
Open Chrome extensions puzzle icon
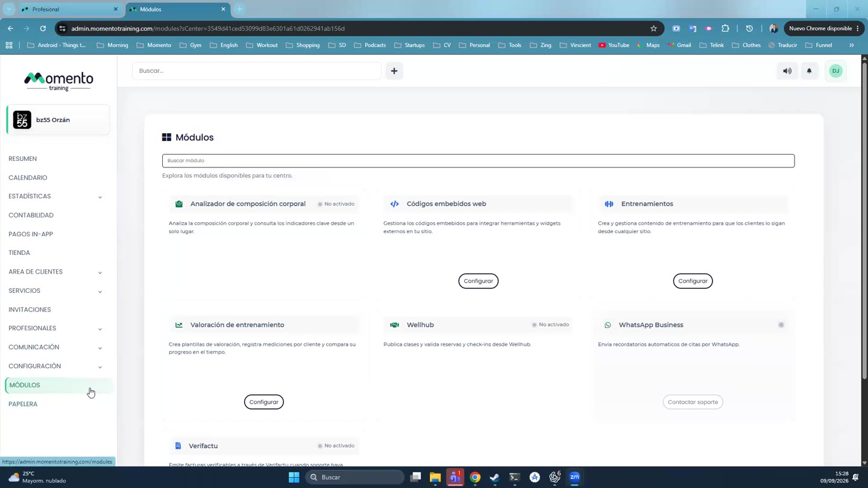[x=725, y=28]
